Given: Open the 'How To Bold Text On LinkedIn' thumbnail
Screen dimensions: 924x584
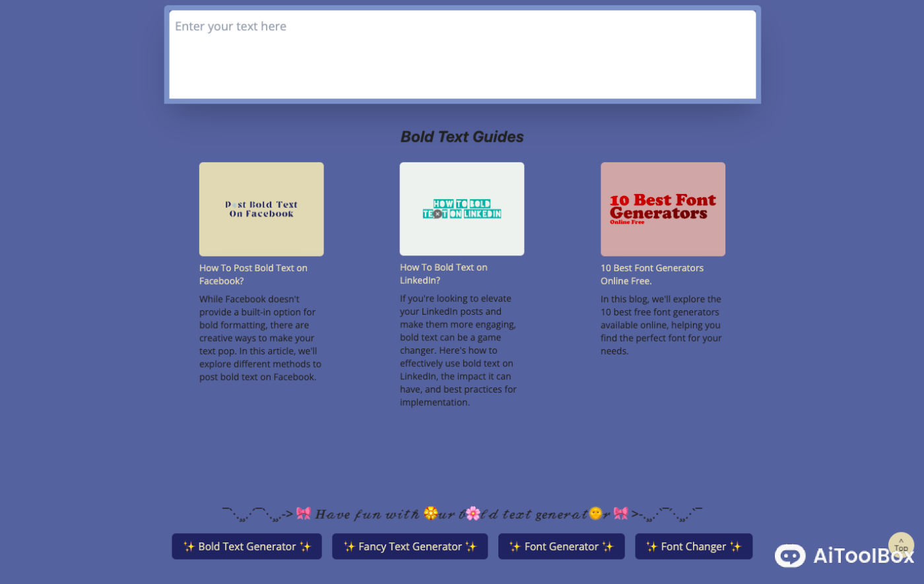Looking at the screenshot, I should tap(462, 209).
